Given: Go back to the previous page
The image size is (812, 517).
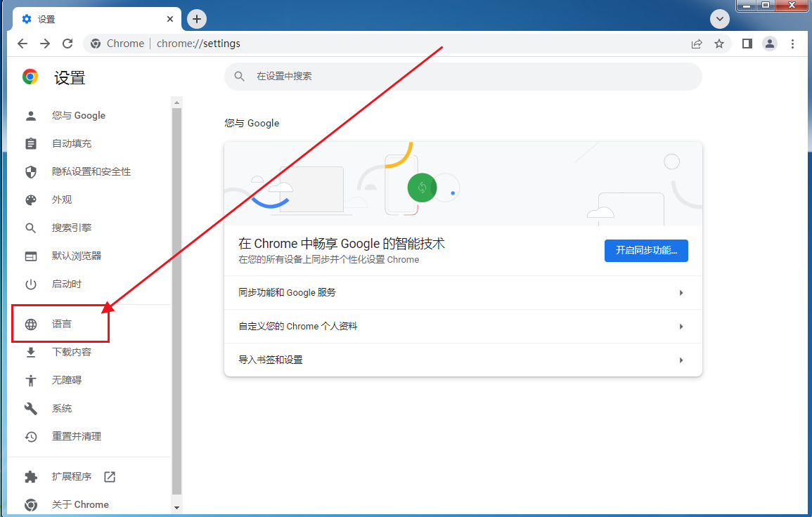Looking at the screenshot, I should coord(22,44).
